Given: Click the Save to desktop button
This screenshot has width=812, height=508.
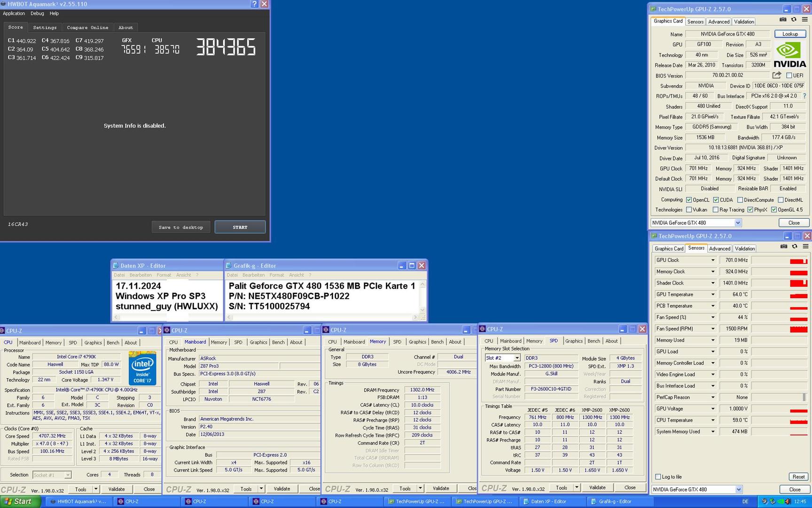Looking at the screenshot, I should pos(181,227).
